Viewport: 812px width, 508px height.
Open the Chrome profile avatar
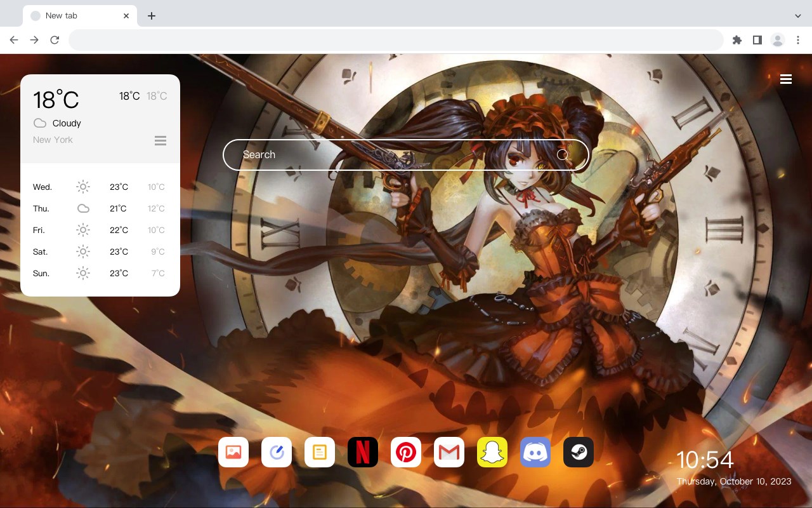(778, 40)
